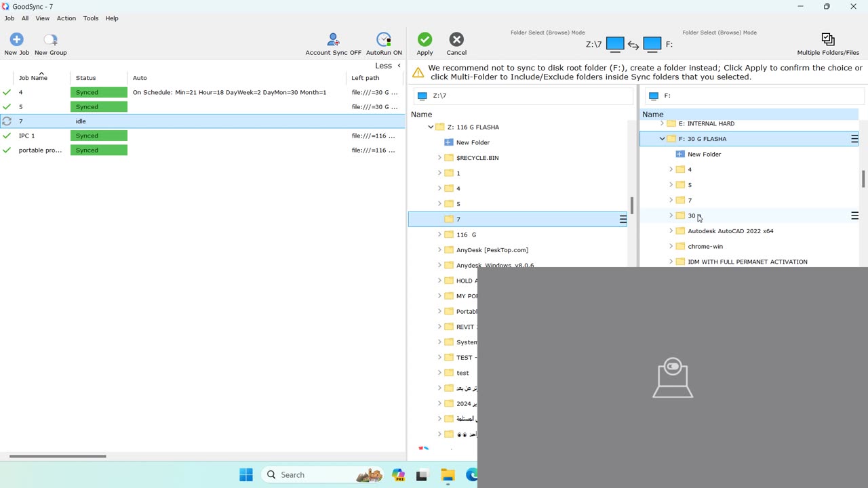
Task: Expand folder 116 G in left pane
Action: (439, 235)
